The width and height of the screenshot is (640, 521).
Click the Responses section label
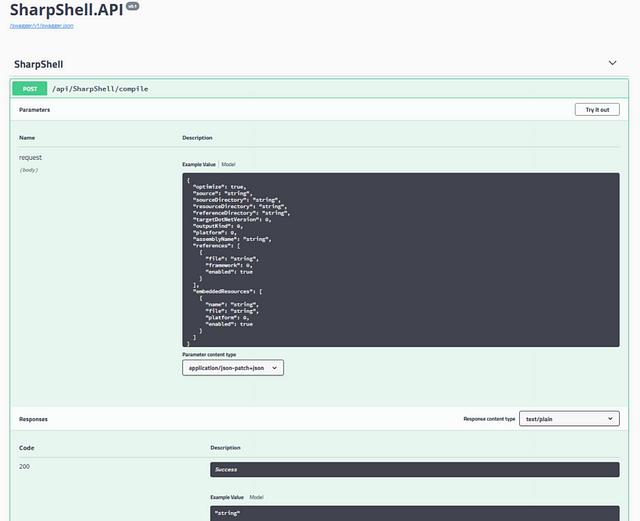coord(33,419)
